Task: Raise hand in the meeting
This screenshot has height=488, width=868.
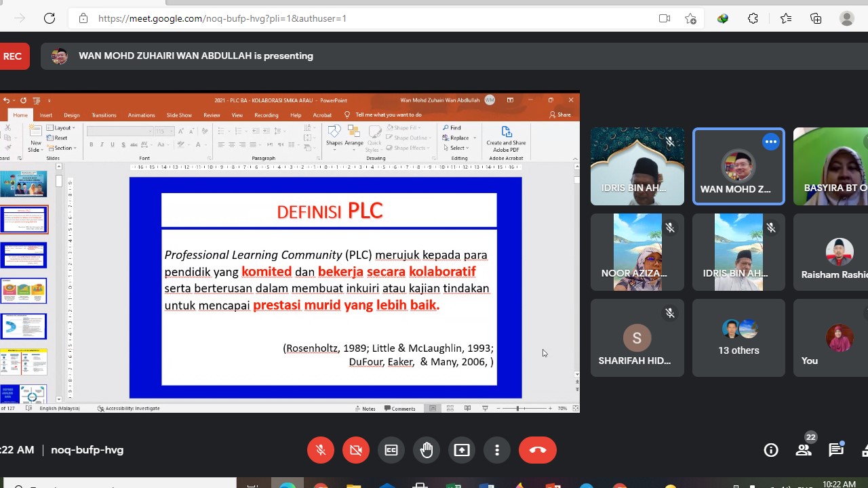Action: (x=427, y=450)
